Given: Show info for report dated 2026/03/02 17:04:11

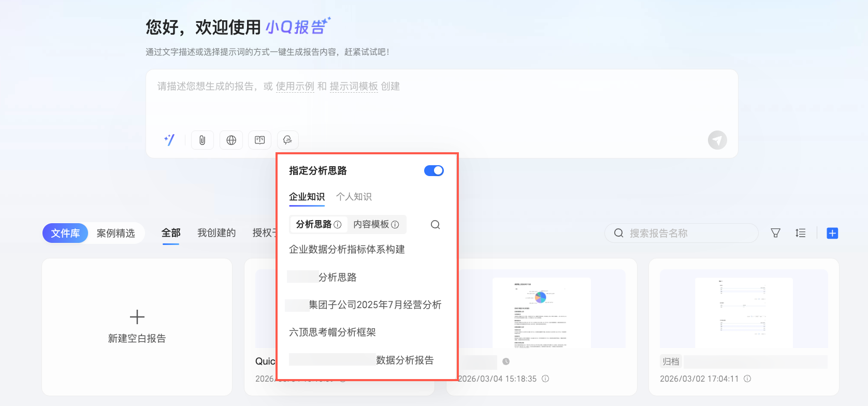Looking at the screenshot, I should [x=747, y=379].
